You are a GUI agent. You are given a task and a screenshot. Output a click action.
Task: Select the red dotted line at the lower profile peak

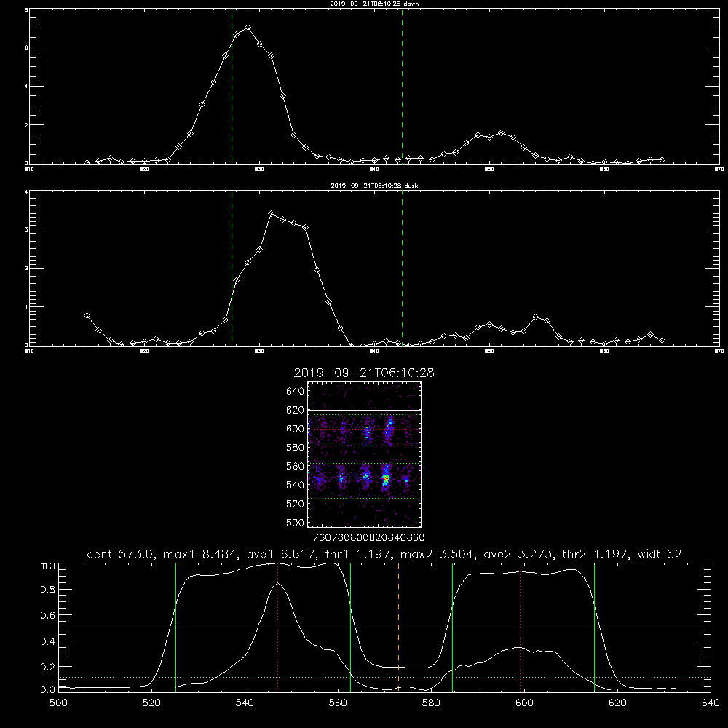click(520, 628)
